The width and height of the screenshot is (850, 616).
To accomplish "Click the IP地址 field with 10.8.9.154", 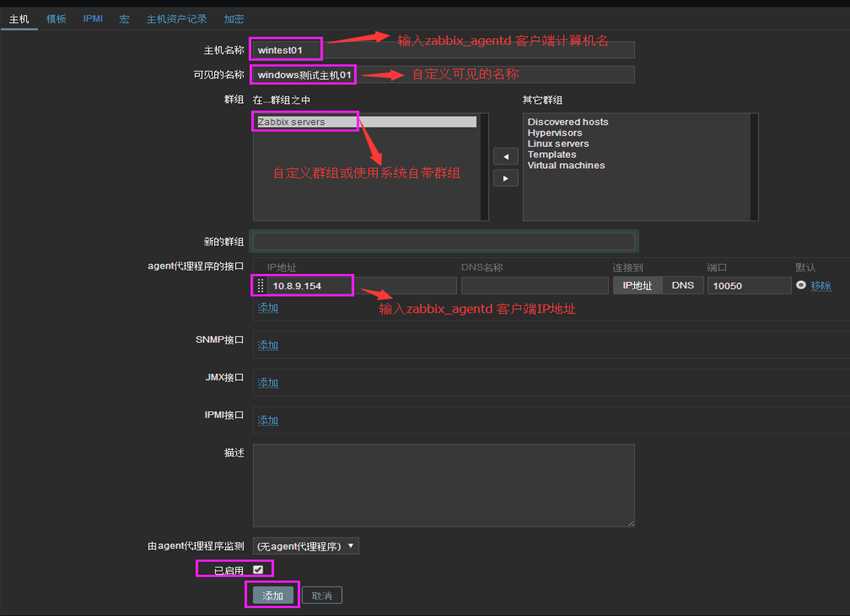I will pyautogui.click(x=362, y=286).
